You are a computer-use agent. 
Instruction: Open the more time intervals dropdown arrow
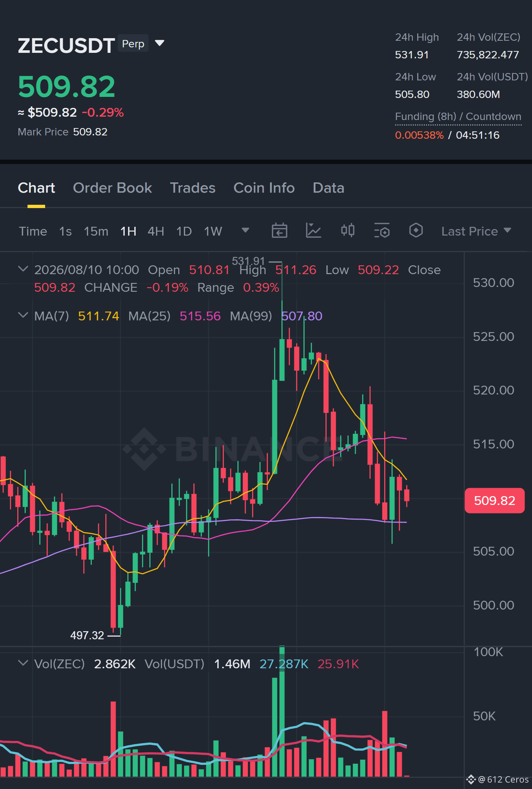[x=245, y=230]
